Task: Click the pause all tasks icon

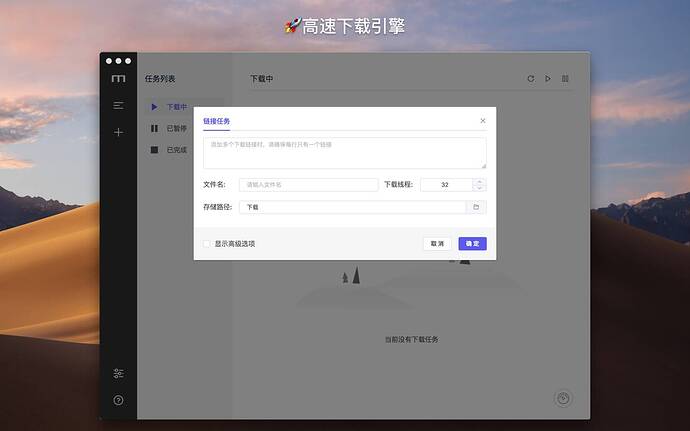Action: pyautogui.click(x=565, y=78)
